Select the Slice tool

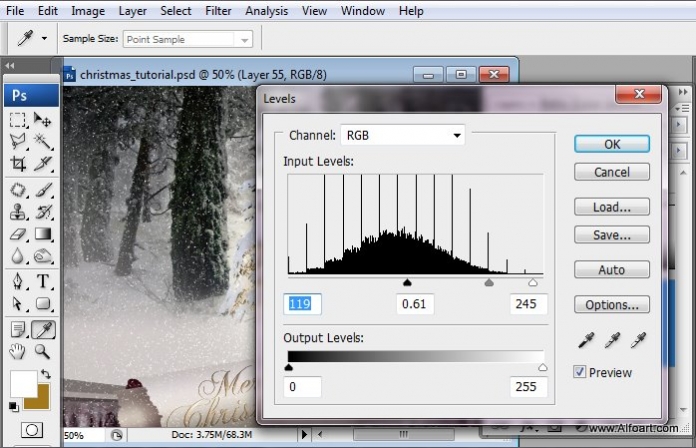click(x=43, y=163)
